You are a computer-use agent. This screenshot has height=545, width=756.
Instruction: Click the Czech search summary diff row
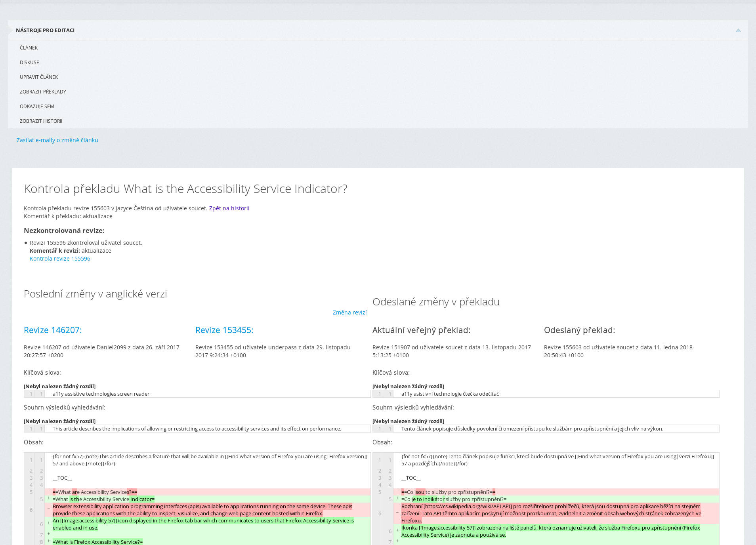pos(532,429)
